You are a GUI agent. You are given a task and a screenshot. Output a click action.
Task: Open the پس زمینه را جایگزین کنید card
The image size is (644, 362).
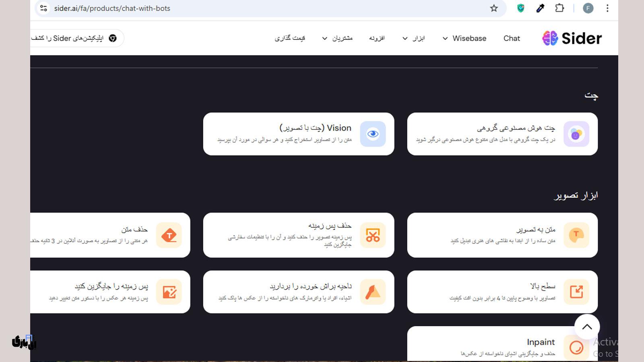point(110,292)
